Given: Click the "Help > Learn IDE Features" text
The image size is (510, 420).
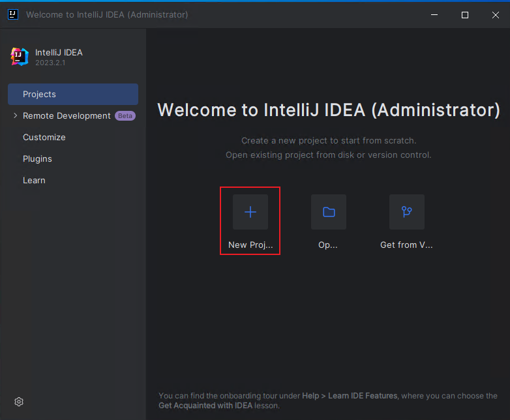Looking at the screenshot, I should [x=350, y=396].
